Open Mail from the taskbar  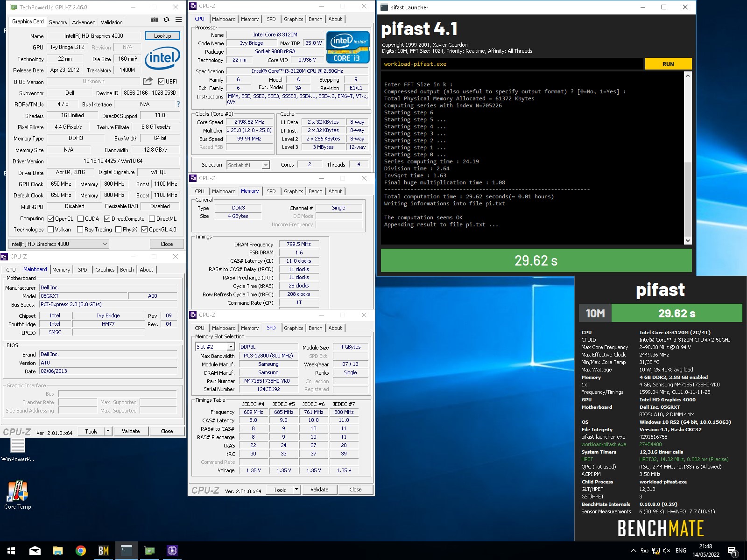[35, 551]
